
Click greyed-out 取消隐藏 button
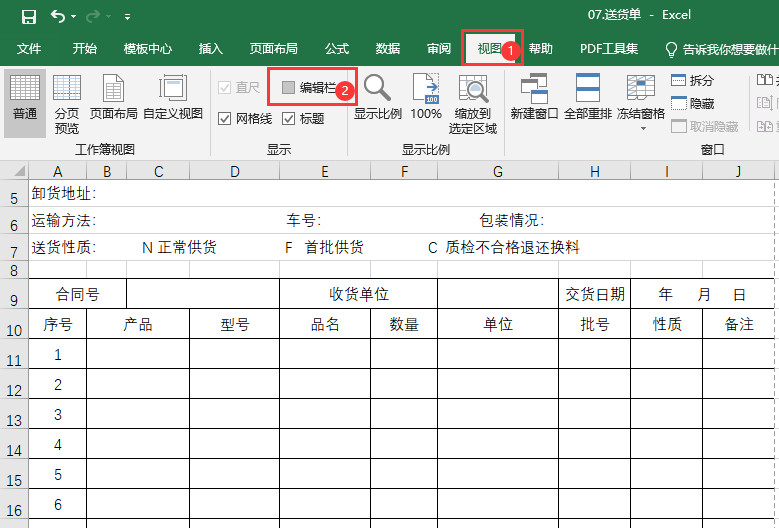tap(704, 126)
